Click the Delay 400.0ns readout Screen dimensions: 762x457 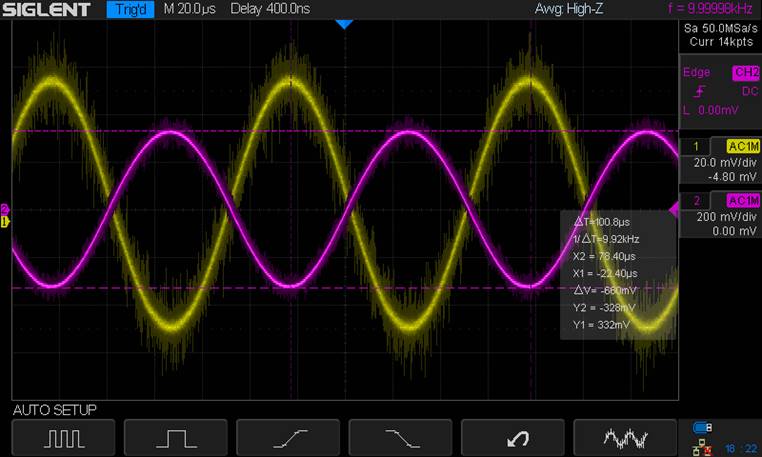(x=270, y=9)
